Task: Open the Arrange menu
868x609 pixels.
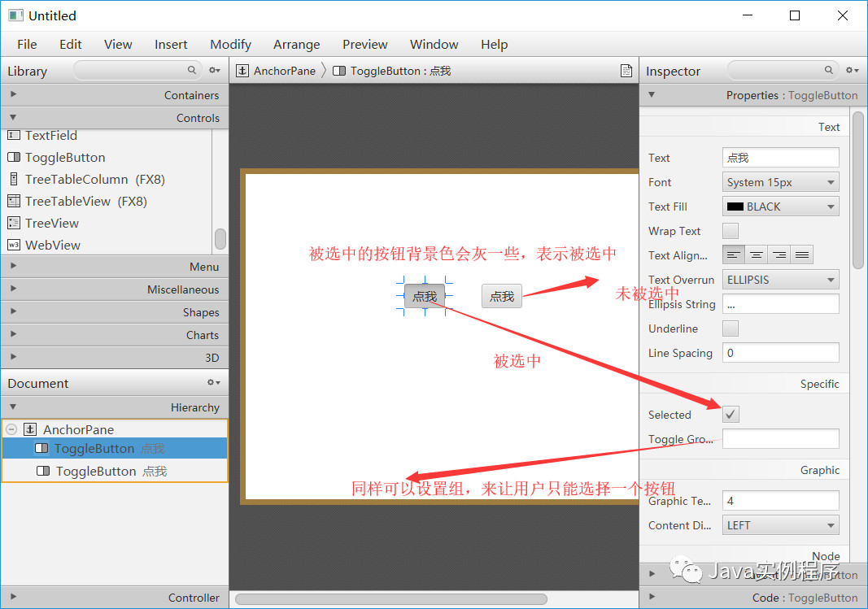Action: (296, 45)
